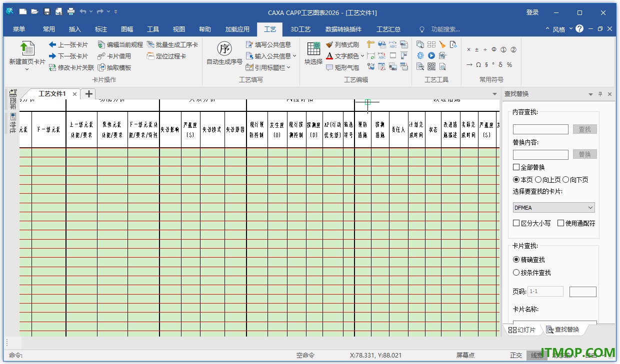Insert the ± symbol
Image resolution: width=620 pixels, height=364 pixels.
(x=477, y=50)
